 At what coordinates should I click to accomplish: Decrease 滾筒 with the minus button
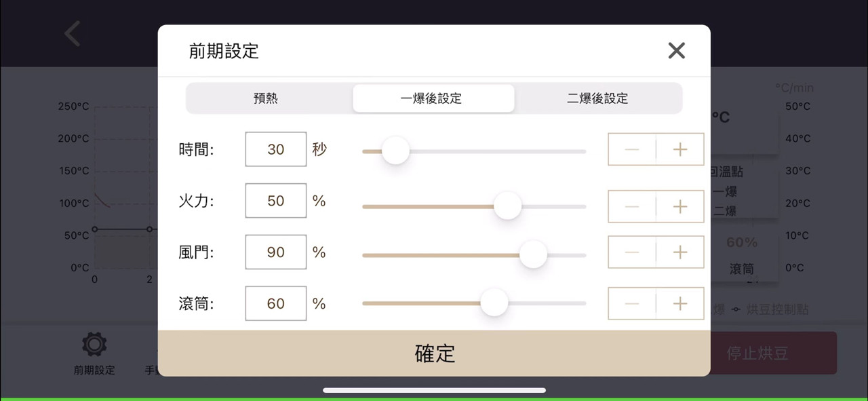click(x=632, y=303)
